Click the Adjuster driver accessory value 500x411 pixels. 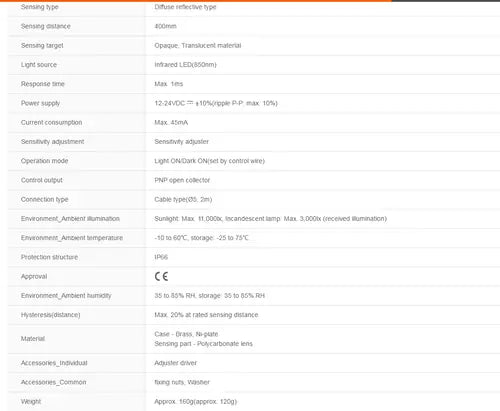175,363
